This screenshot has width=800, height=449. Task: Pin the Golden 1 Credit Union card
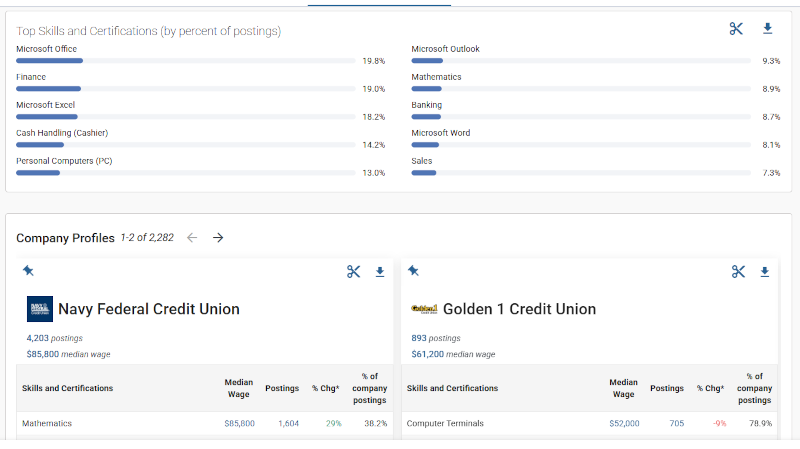[413, 270]
